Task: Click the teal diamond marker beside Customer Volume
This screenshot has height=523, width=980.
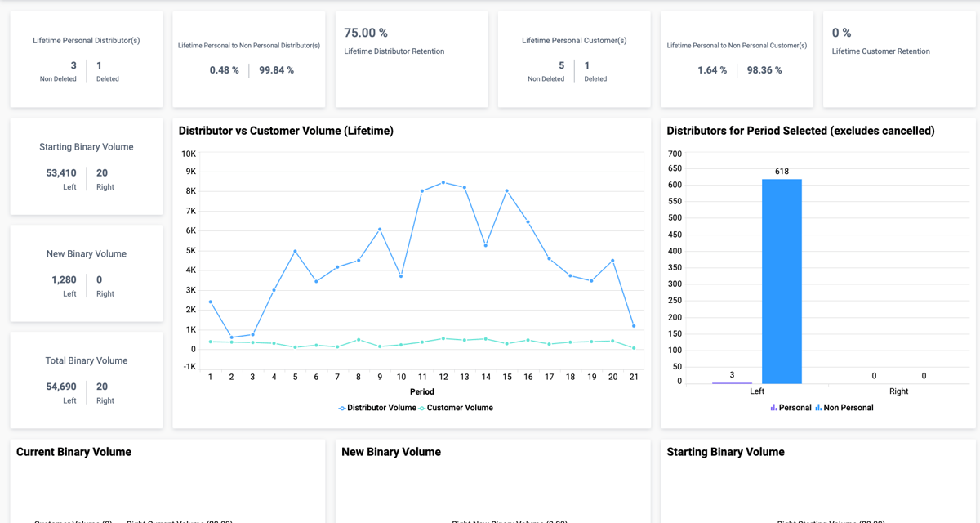Action: tap(422, 408)
